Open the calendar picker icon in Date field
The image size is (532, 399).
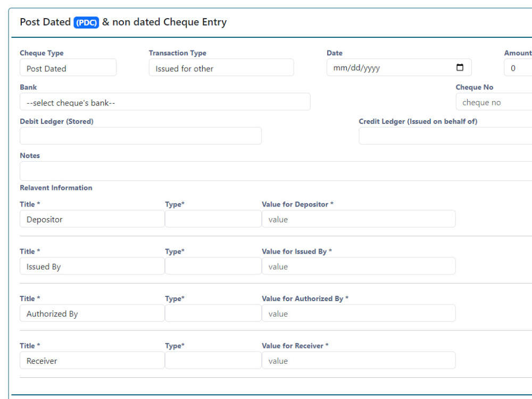point(460,67)
